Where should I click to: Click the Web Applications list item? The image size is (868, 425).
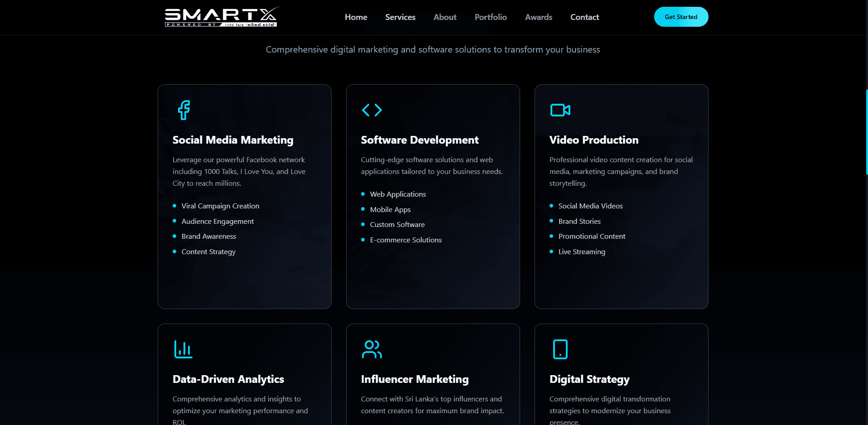click(x=398, y=194)
